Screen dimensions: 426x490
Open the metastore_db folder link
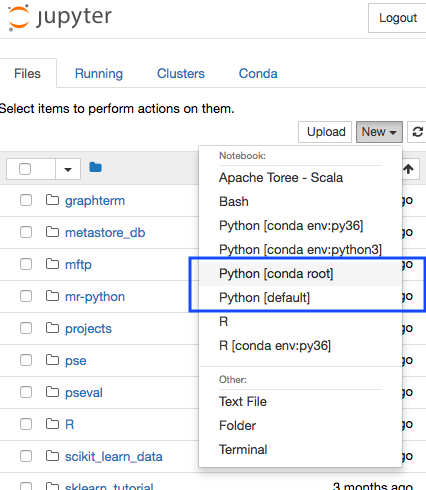click(x=105, y=233)
